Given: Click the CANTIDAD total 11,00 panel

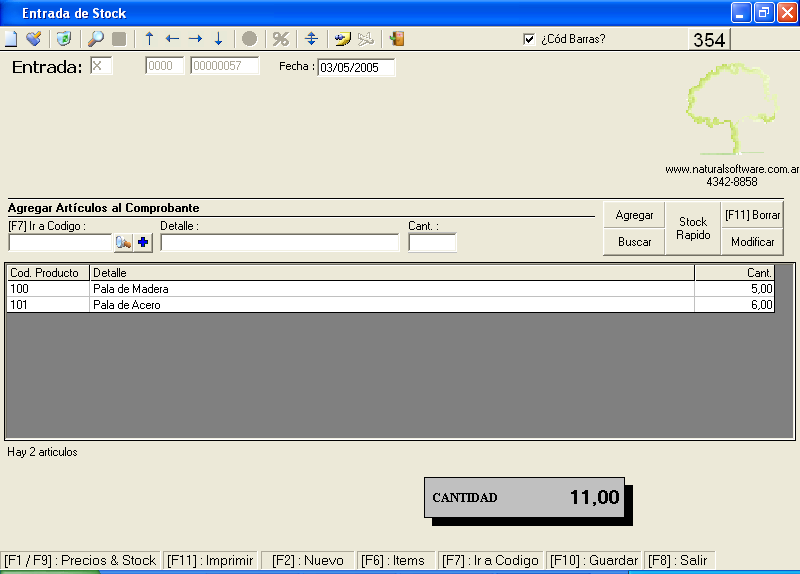Looking at the screenshot, I should [524, 497].
